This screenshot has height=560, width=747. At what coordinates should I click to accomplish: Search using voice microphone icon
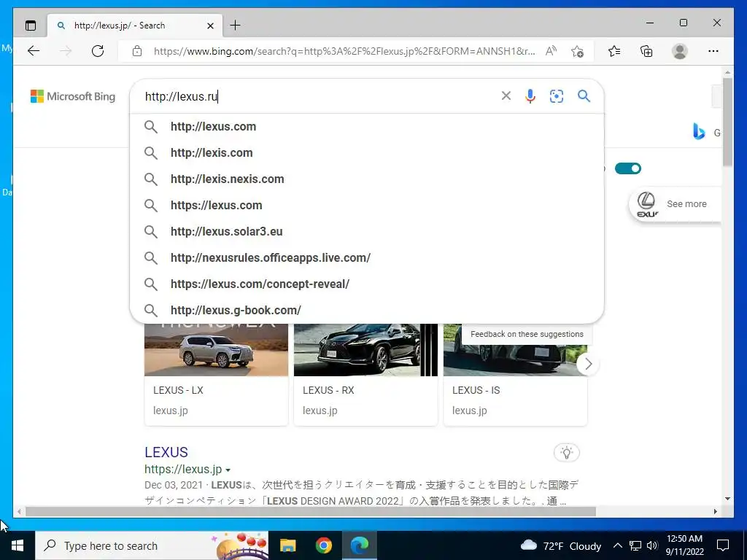point(530,96)
